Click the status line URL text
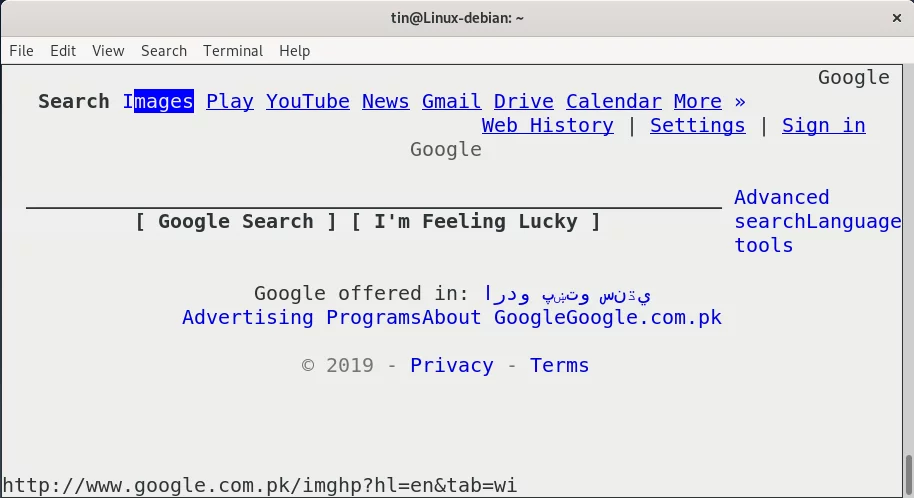The image size is (914, 498). click(259, 485)
